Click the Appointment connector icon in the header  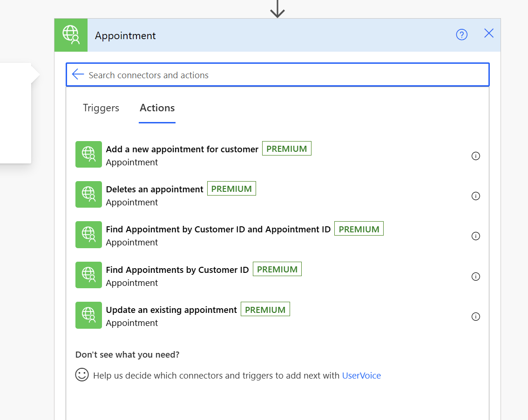point(70,35)
